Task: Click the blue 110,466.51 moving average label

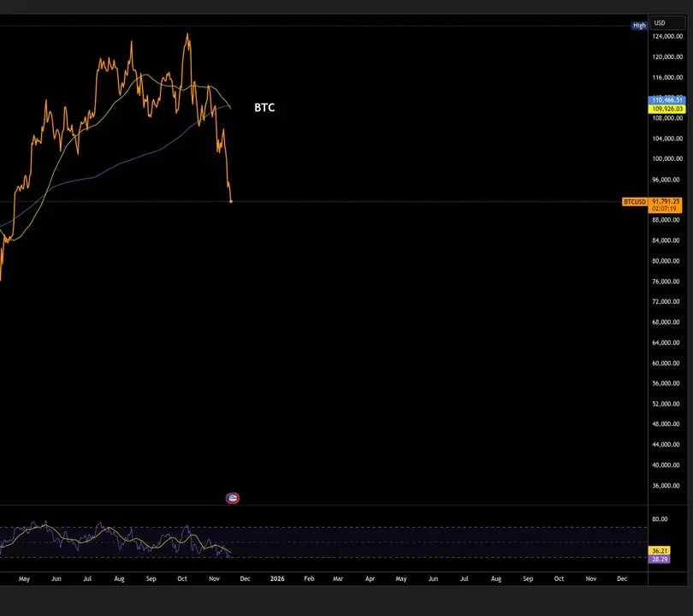Action: tap(667, 100)
